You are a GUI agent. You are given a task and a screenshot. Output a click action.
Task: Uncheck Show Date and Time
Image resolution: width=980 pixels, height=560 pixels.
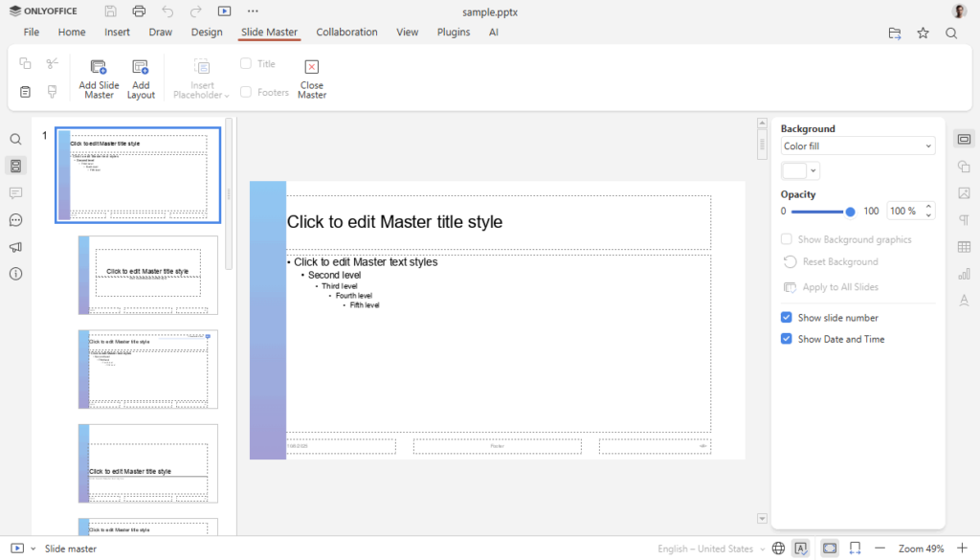click(786, 338)
